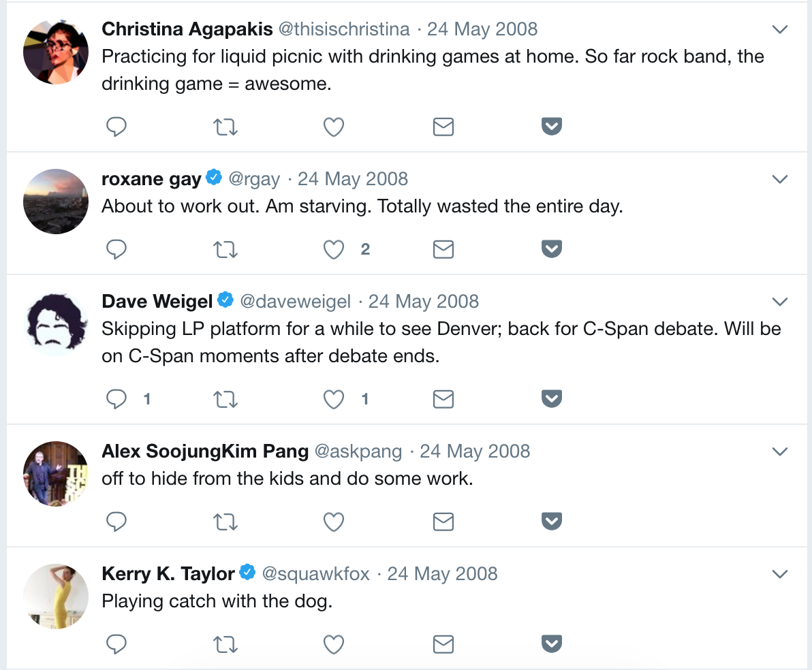
Task: Like roxane gay's tweet with 2 likes
Action: tap(334, 250)
